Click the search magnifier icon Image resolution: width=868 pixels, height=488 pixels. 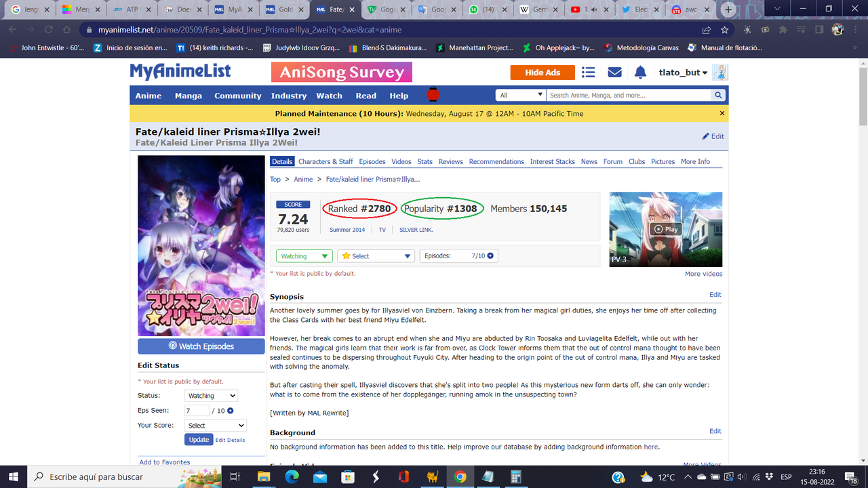pos(717,95)
